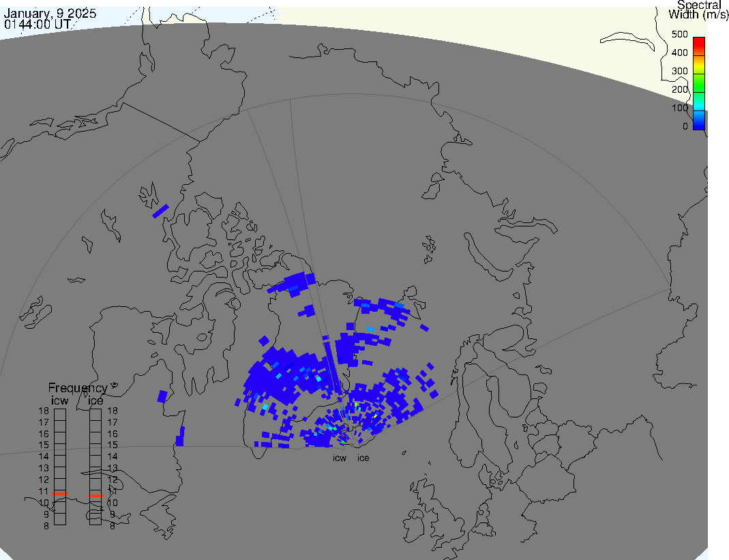Viewport: 729px width, 560px height.
Task: Click the 400 value on the color bar scale
Action: click(x=679, y=53)
